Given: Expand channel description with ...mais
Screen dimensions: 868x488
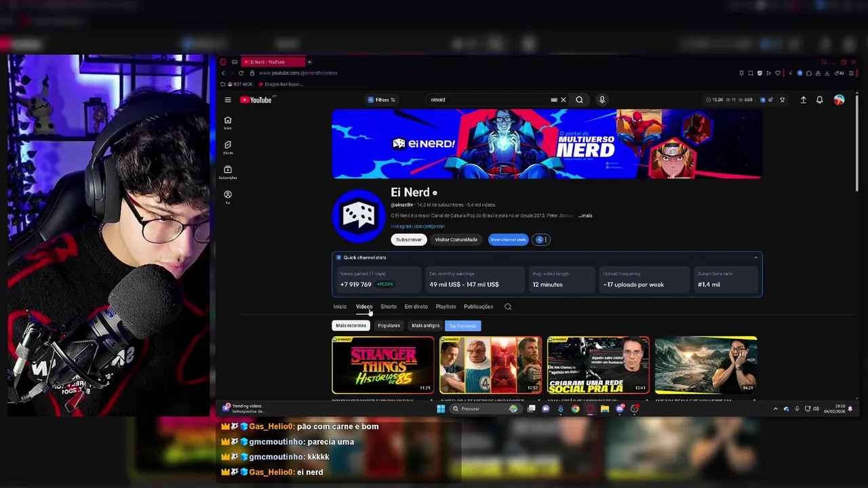Looking at the screenshot, I should pyautogui.click(x=585, y=216).
